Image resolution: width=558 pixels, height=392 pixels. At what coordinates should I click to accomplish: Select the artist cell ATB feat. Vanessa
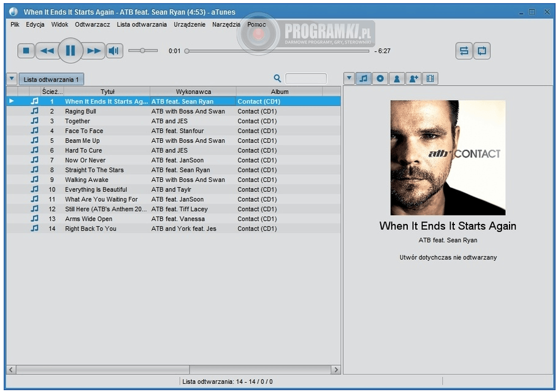pos(178,218)
